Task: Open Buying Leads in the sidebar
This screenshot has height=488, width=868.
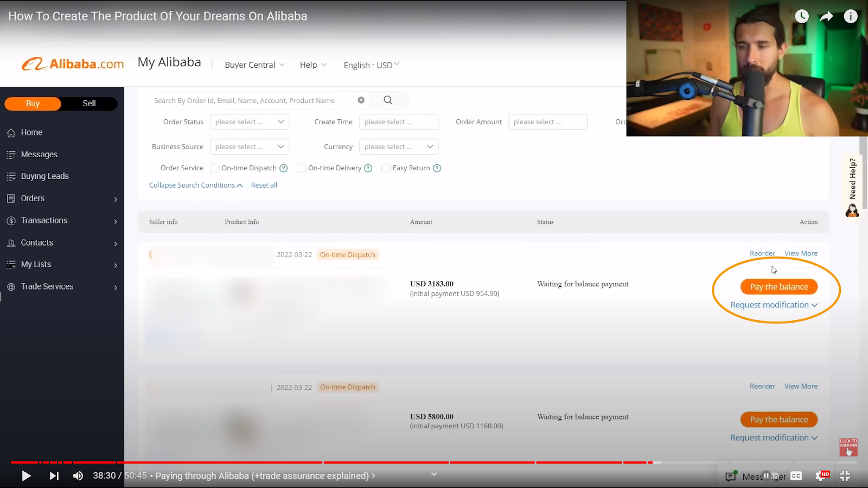Action: coord(44,176)
